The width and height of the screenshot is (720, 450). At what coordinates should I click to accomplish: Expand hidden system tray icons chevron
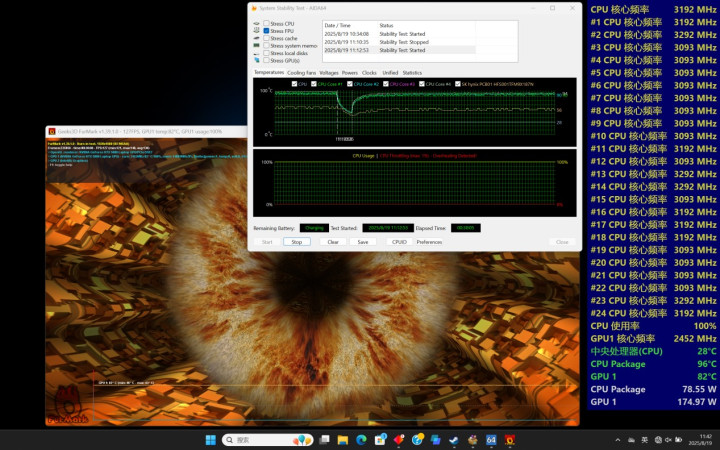(618, 440)
